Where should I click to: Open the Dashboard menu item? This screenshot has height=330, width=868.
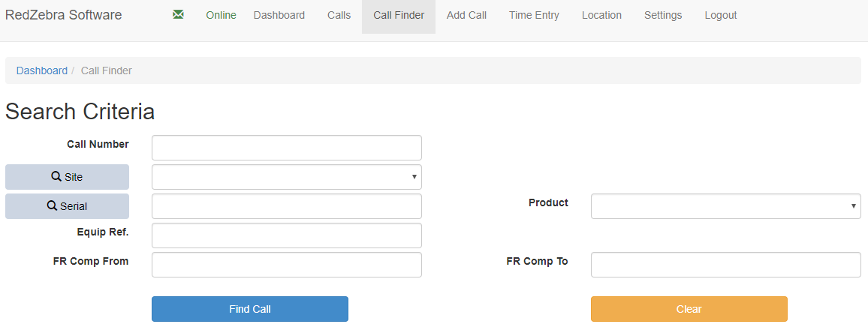[279, 15]
